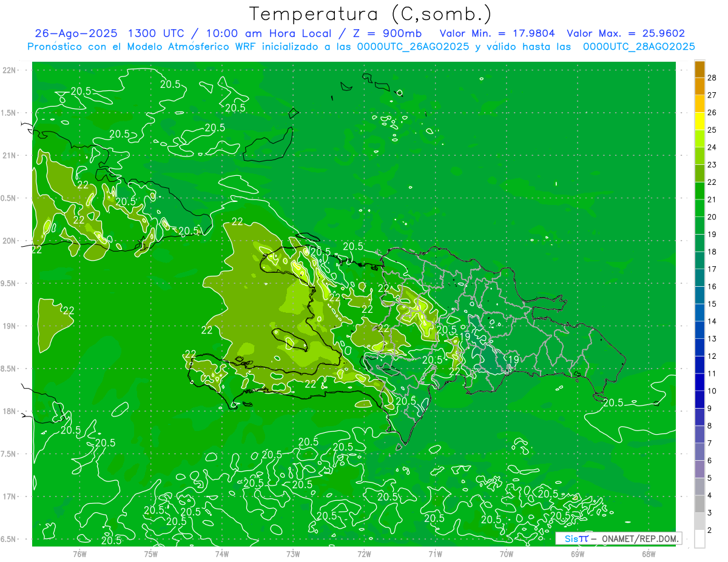Click the teal legend band between 16 and 17
Viewport: 728px width, 562px height.
point(700,278)
